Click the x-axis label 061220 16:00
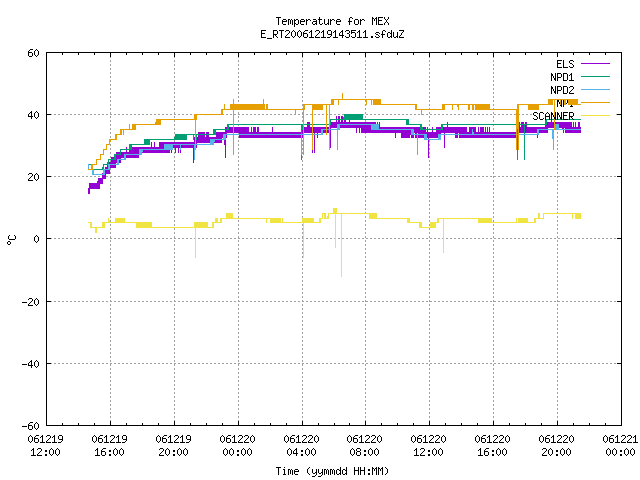This screenshot has width=640, height=480. coord(493,446)
